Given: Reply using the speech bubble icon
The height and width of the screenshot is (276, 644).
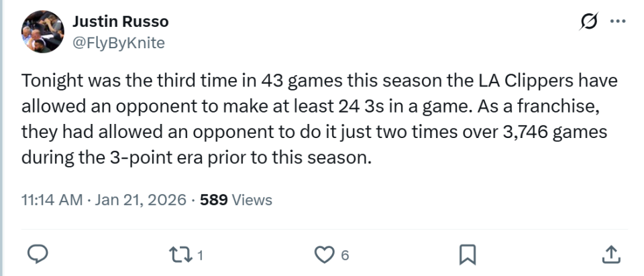Looking at the screenshot, I should click(38, 254).
